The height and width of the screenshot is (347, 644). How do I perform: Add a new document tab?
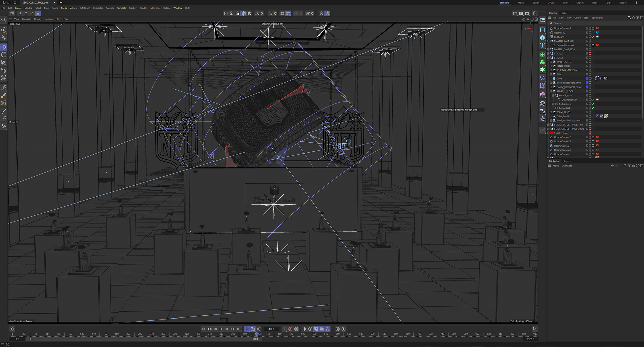click(61, 2)
